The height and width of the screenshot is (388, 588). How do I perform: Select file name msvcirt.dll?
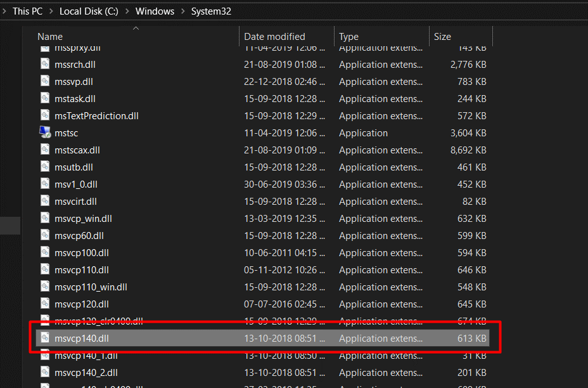(76, 202)
